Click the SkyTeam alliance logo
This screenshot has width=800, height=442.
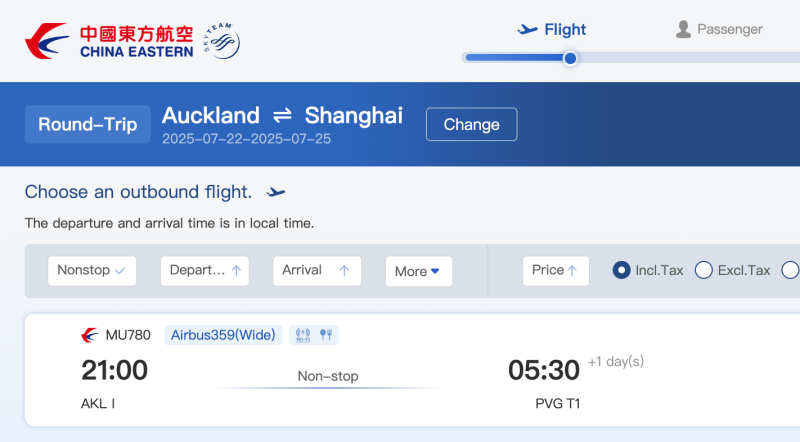pyautogui.click(x=221, y=41)
